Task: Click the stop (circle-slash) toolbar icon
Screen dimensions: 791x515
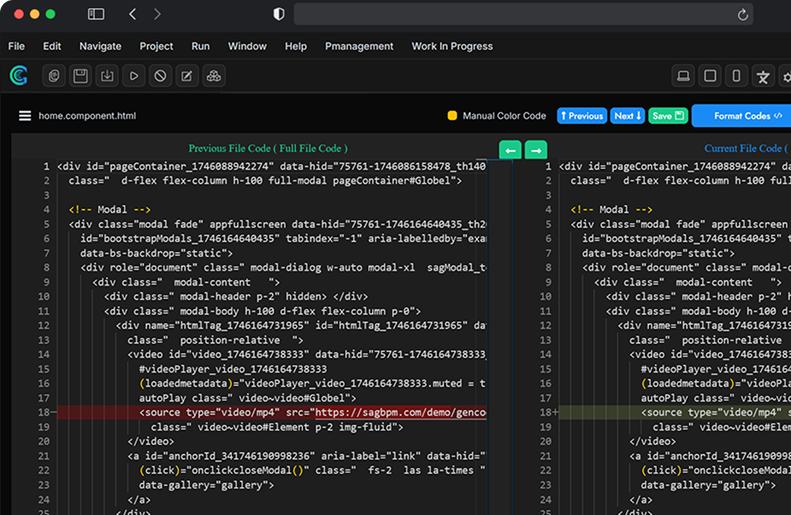Action: [160, 76]
